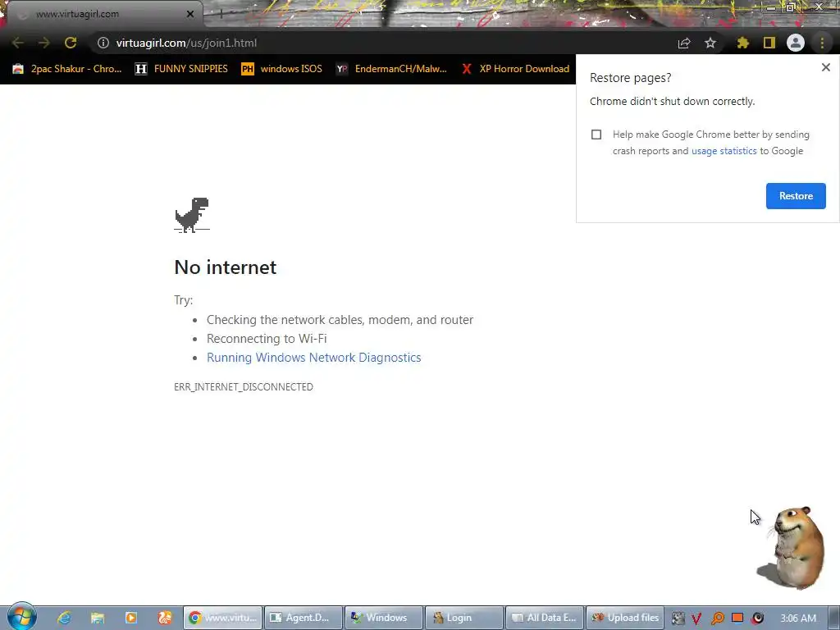Open the Chrome profile avatar
This screenshot has width=840, height=630.
tap(796, 43)
